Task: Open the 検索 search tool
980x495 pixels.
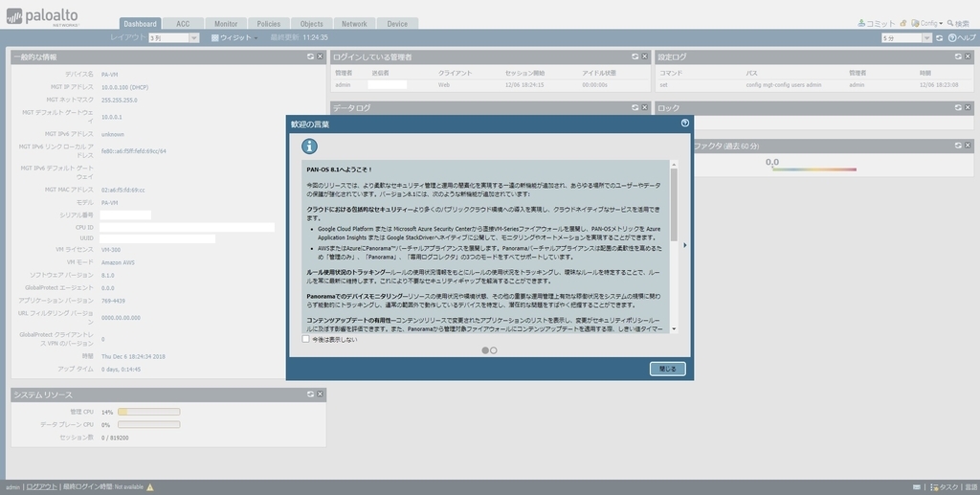Action: [958, 23]
